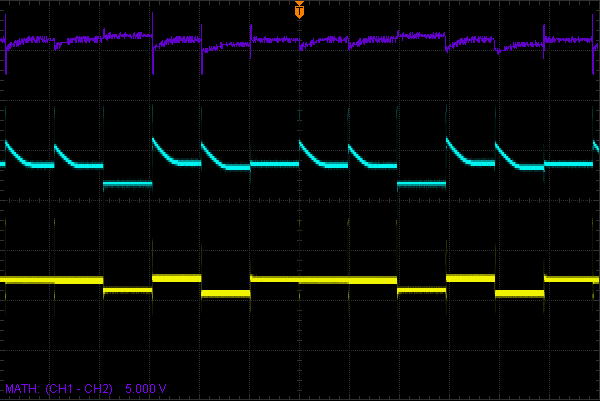Image resolution: width=600 pixels, height=401 pixels.
Task: Select the yellow channel waveform trace
Action: pyautogui.click(x=275, y=280)
